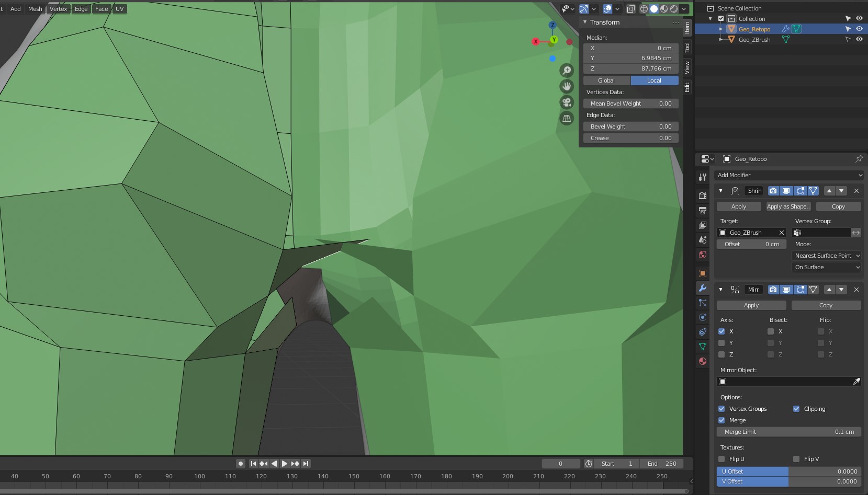The height and width of the screenshot is (495, 868).
Task: Open the Material properties tab
Action: [x=703, y=361]
